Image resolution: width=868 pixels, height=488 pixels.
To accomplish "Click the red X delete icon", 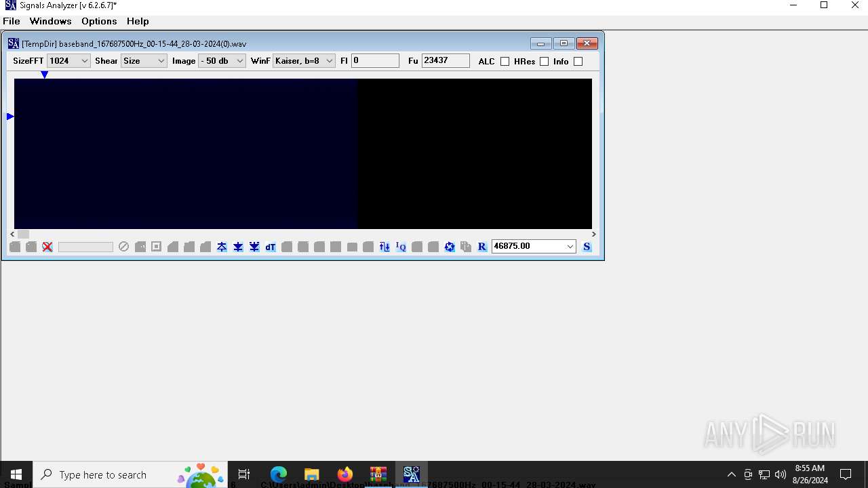I will [47, 247].
